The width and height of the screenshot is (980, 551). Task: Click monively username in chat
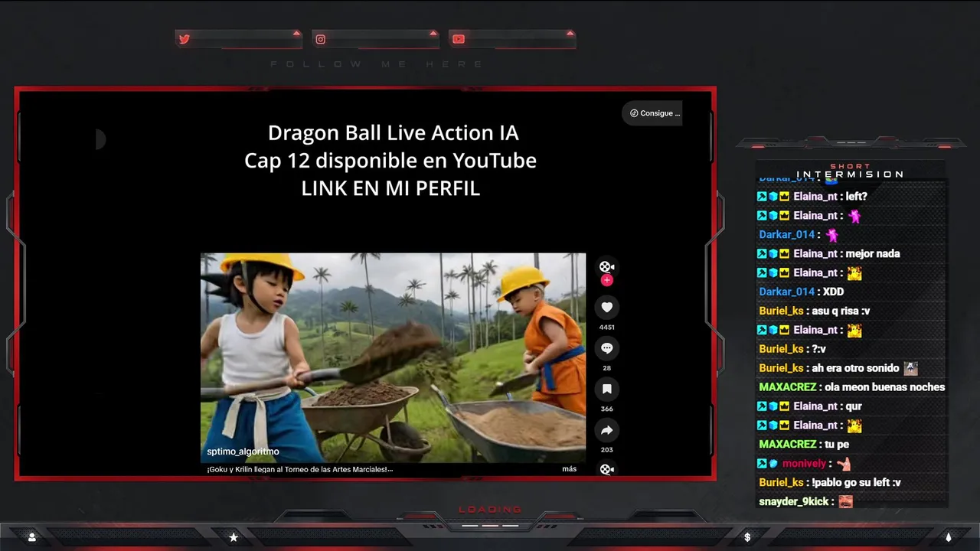tap(804, 464)
